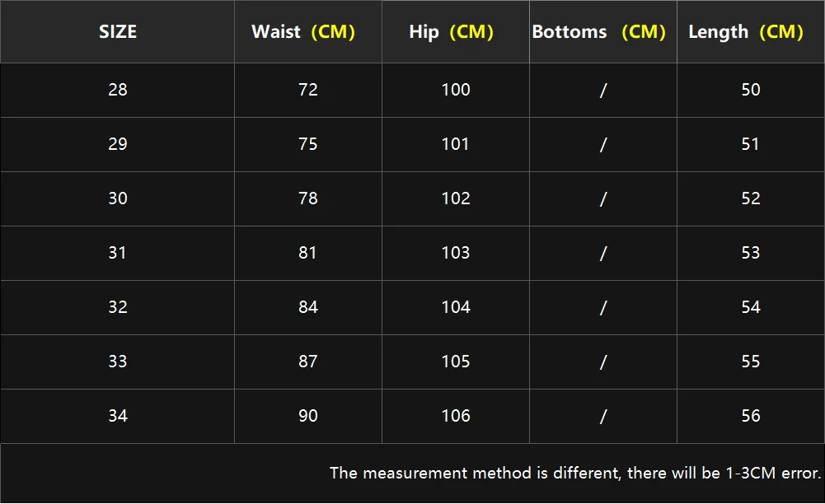Click the Length (CM) column header
Image resolution: width=825 pixels, height=504 pixels.
pos(746,31)
